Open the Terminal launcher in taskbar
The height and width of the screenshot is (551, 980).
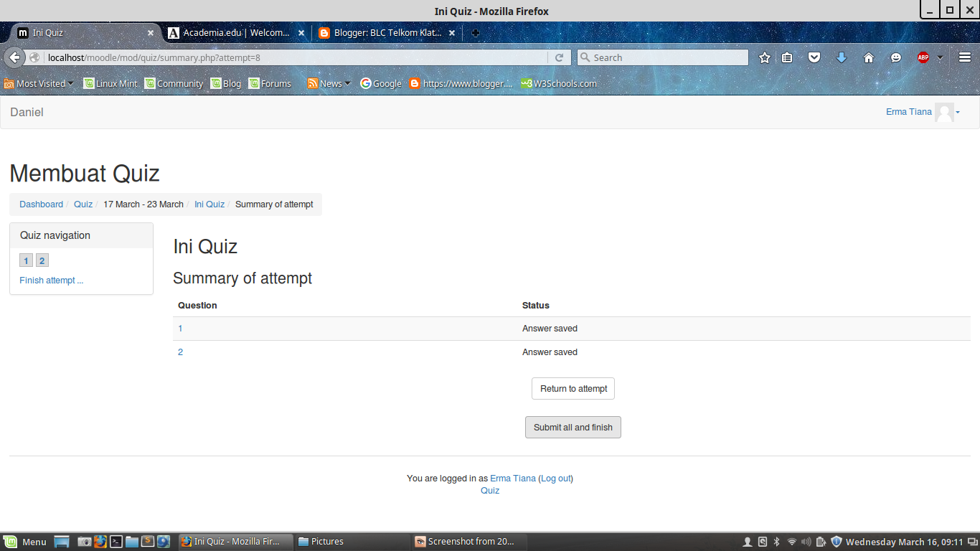click(116, 542)
